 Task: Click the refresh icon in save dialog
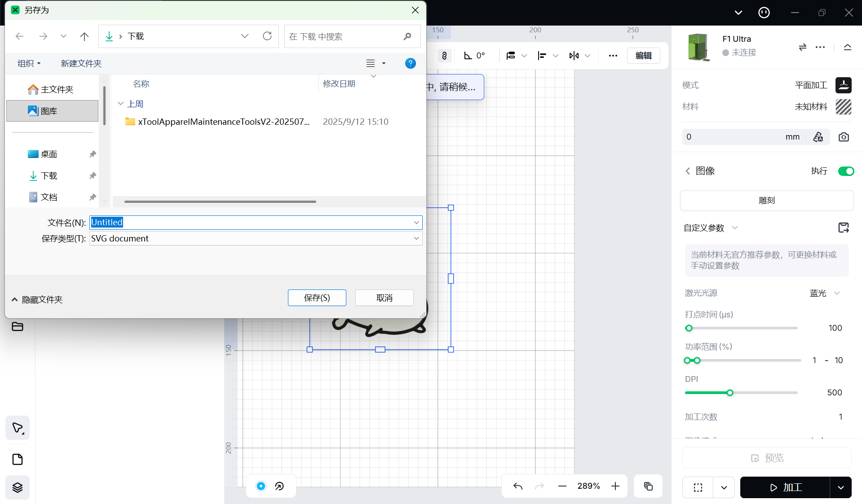click(267, 36)
